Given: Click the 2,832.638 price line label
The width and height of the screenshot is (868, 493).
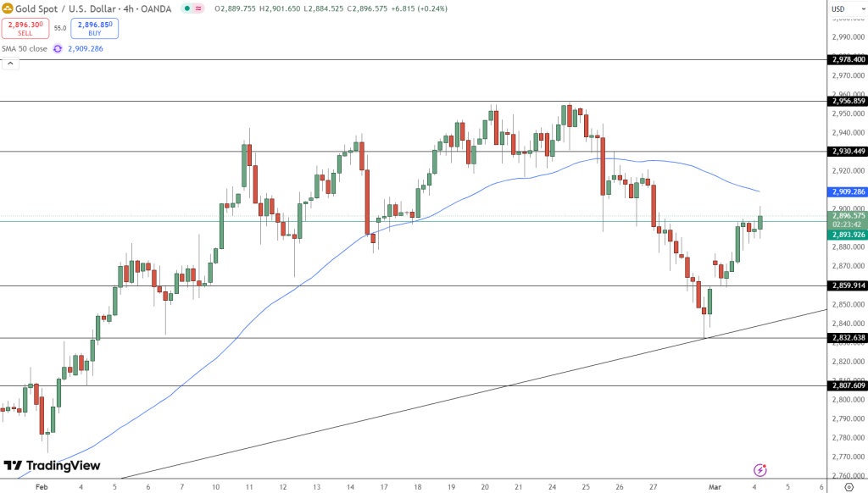Looking at the screenshot, I should tap(847, 338).
